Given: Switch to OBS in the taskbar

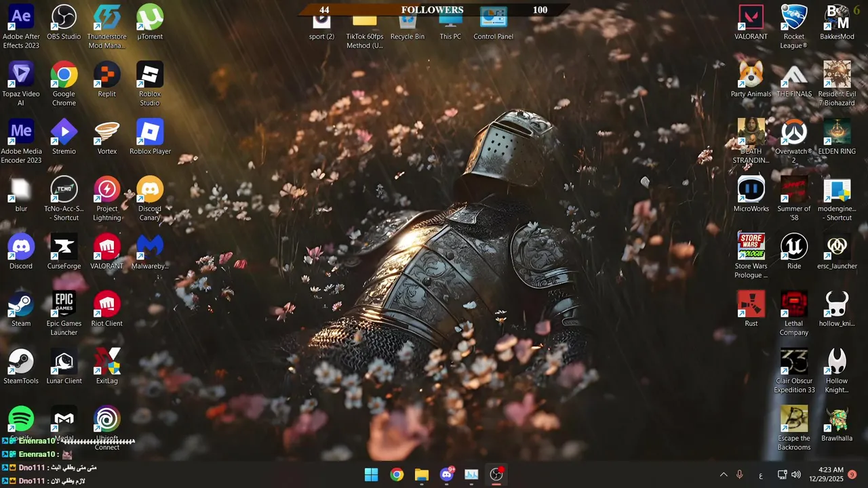Looking at the screenshot, I should [x=496, y=474].
